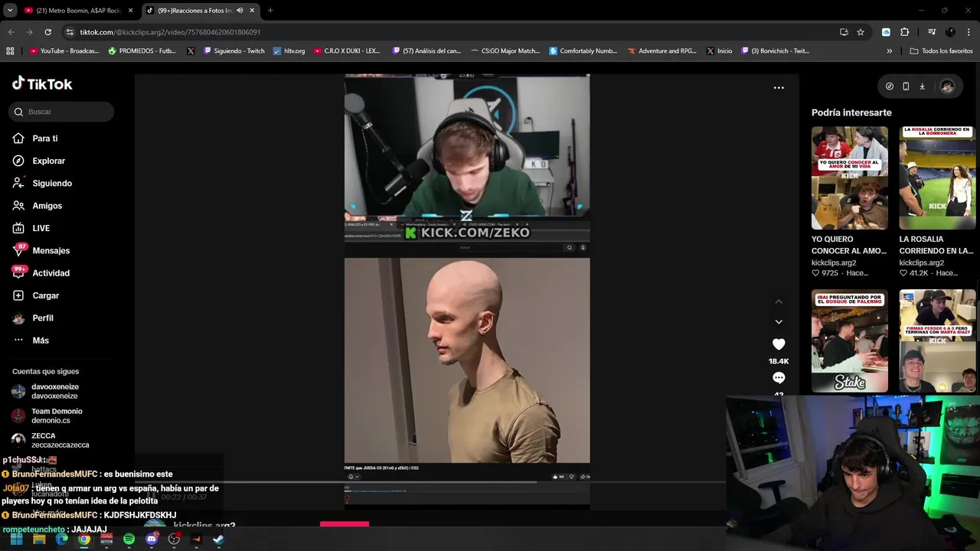Open Mensajes inbox

click(x=41, y=250)
